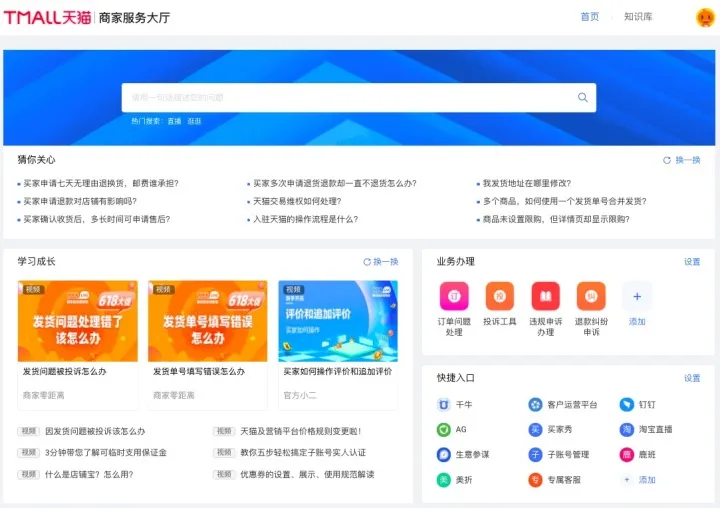Screen dimensions: 720x508
Task: Open question 买家申请退款对店铺有影响吗?
Action: 80,201
